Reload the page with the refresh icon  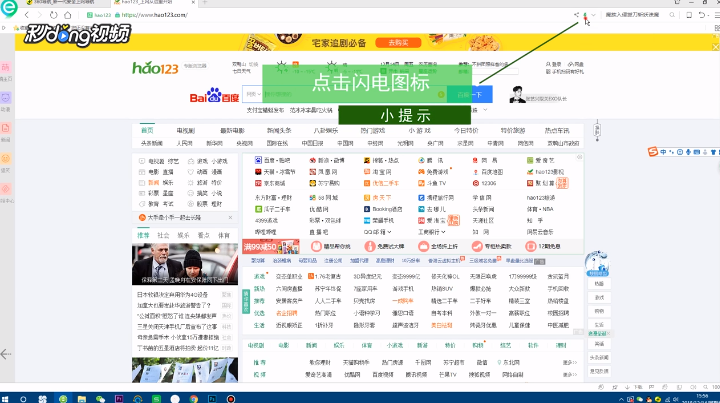coord(53,15)
